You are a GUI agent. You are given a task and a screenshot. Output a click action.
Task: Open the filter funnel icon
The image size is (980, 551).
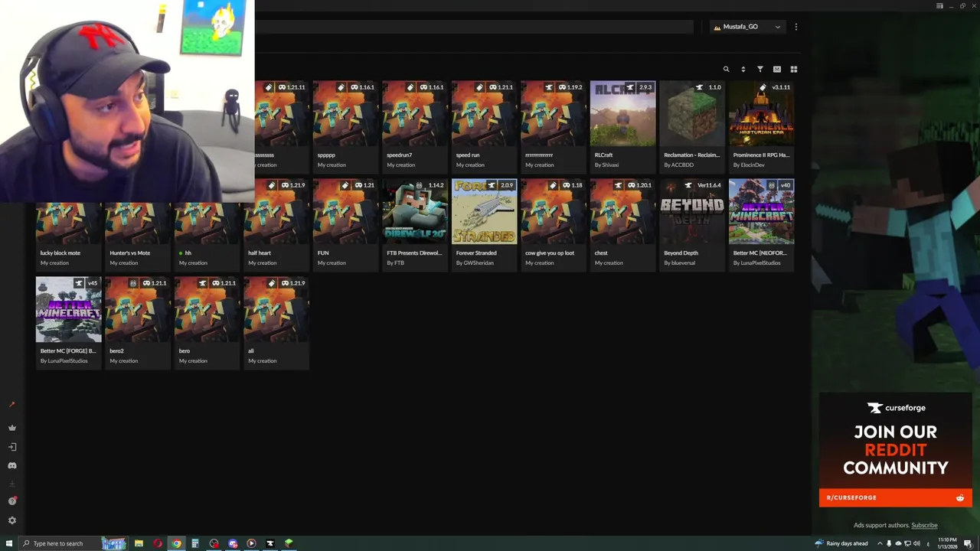tap(760, 69)
